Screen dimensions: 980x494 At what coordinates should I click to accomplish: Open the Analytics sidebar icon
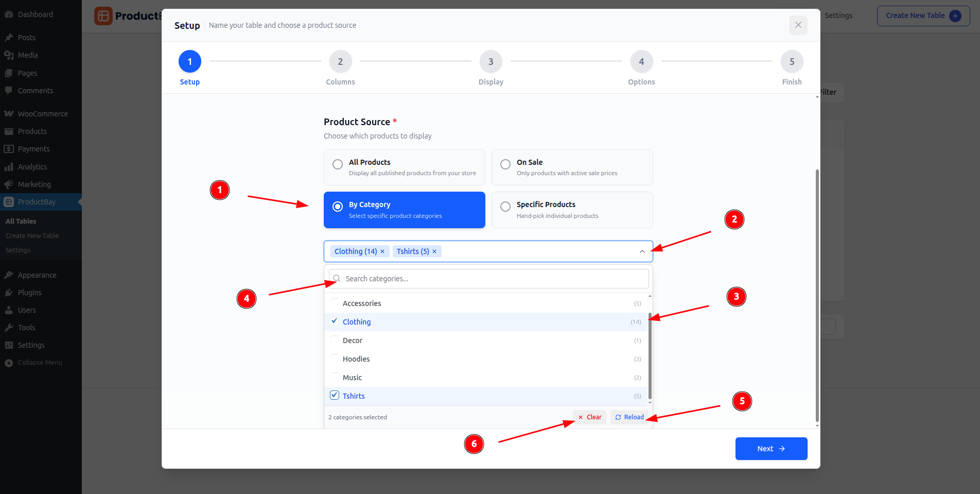[9, 167]
